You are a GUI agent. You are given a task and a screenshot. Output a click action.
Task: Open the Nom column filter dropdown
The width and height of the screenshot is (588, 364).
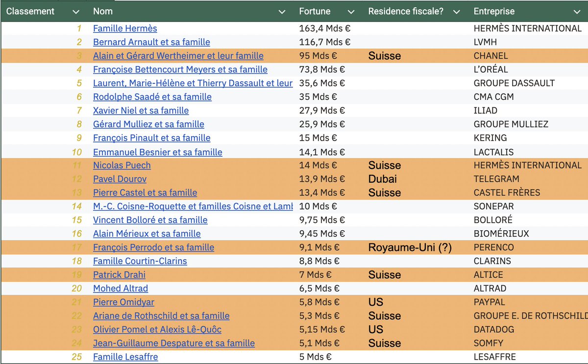click(282, 11)
